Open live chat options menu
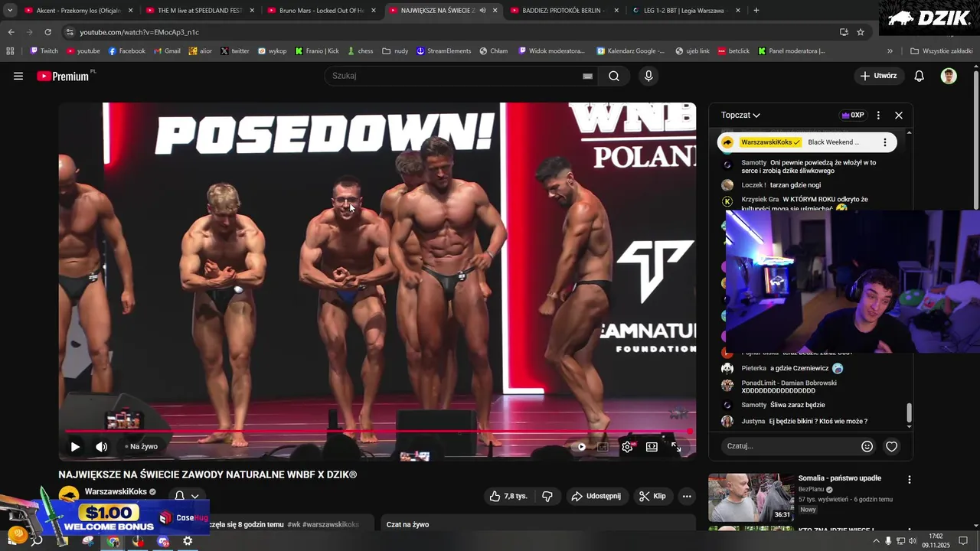 (x=878, y=116)
